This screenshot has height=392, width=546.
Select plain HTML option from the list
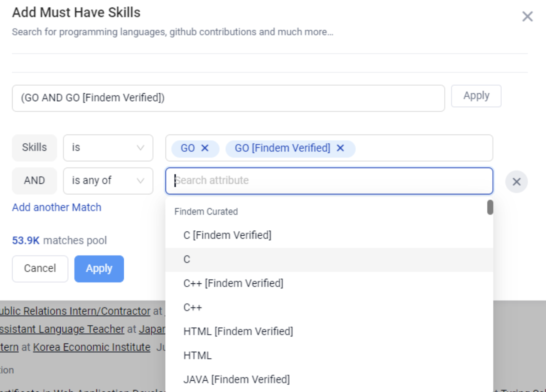click(x=329, y=356)
